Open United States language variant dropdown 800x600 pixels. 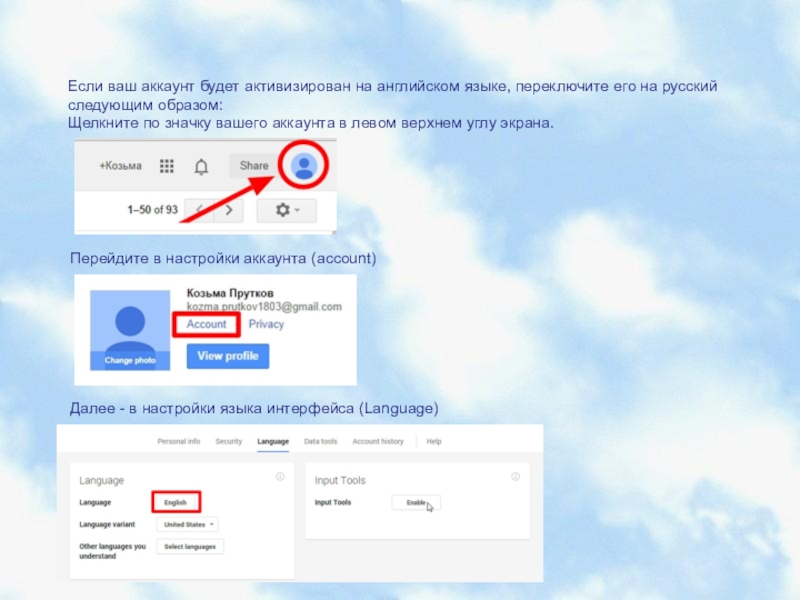pos(188,524)
